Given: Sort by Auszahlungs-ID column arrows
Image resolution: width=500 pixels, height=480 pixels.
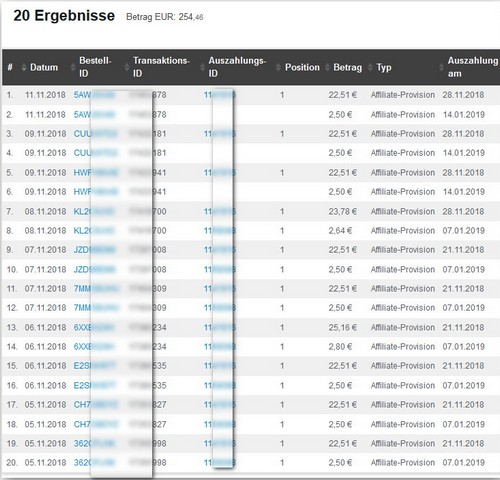Looking at the screenshot, I should [x=202, y=68].
